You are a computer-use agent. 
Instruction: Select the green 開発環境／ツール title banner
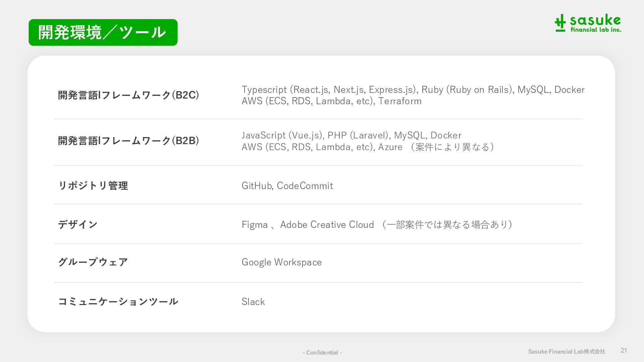pos(103,33)
